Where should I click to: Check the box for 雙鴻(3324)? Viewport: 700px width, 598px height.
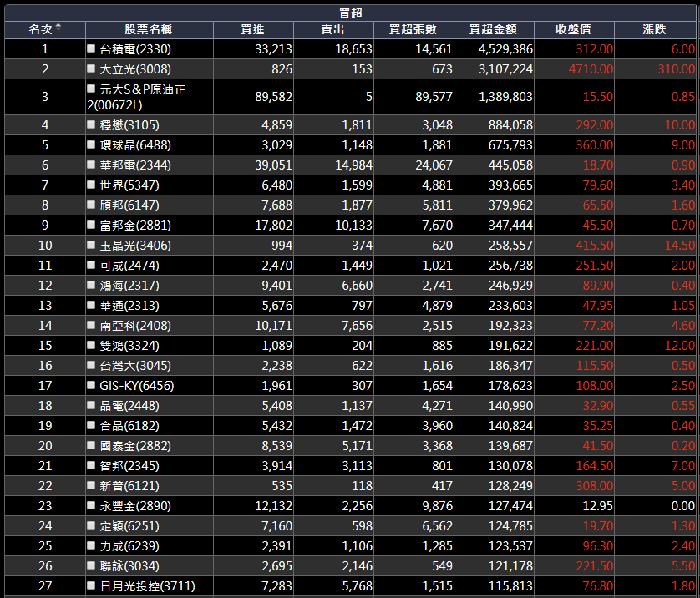tap(91, 345)
